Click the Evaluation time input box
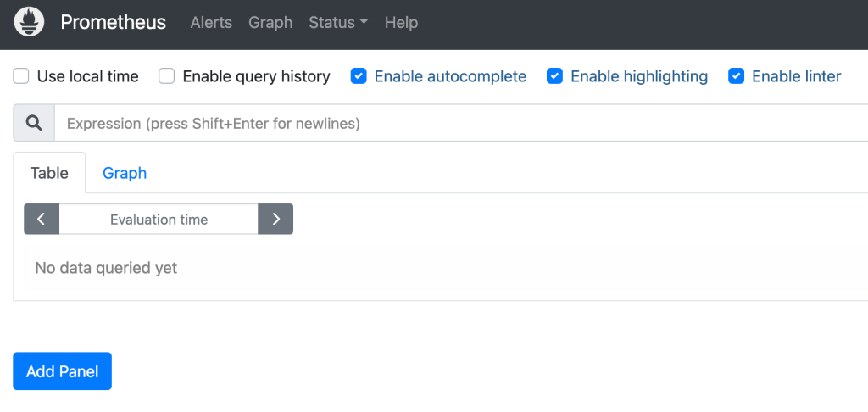Image resolution: width=868 pixels, height=412 pixels. [x=159, y=219]
